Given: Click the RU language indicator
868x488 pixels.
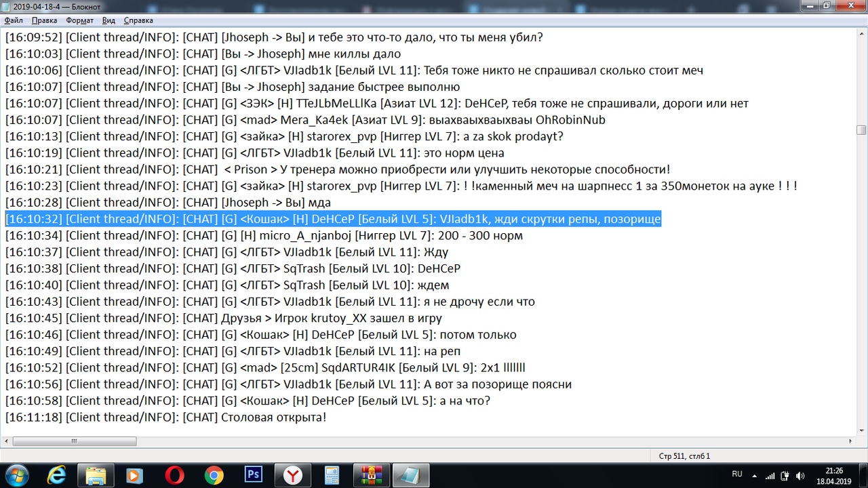Looking at the screenshot, I should coord(737,474).
